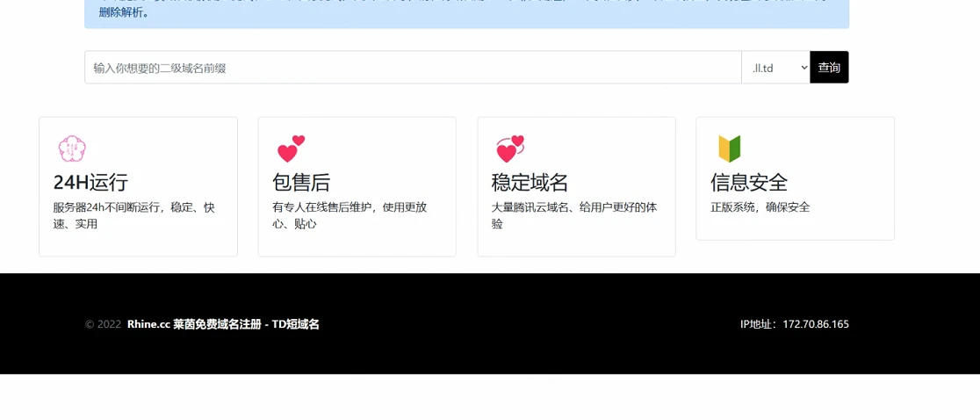Screen dimensions: 980x420
Task: Click the 包售后 card heading
Action: coord(301,183)
